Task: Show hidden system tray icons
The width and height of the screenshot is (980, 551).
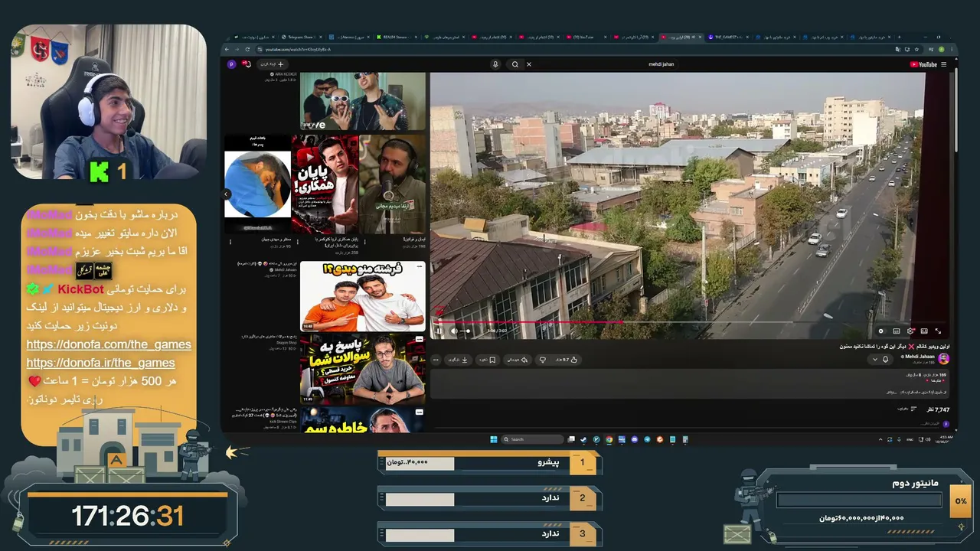Action: pos(880,439)
